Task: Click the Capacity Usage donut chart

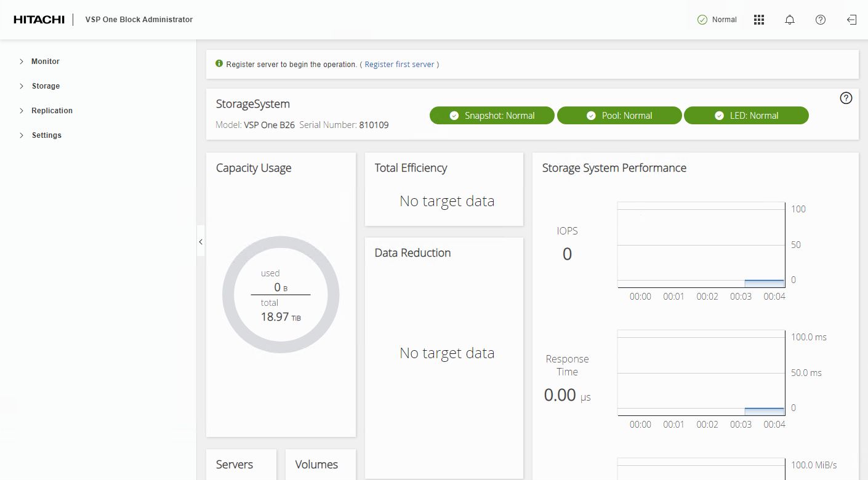Action: pyautogui.click(x=281, y=295)
